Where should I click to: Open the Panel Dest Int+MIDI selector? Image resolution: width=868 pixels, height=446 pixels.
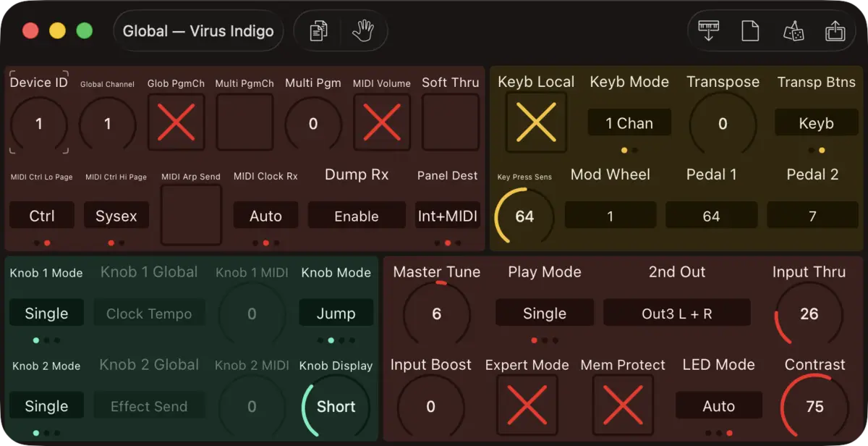pyautogui.click(x=448, y=215)
